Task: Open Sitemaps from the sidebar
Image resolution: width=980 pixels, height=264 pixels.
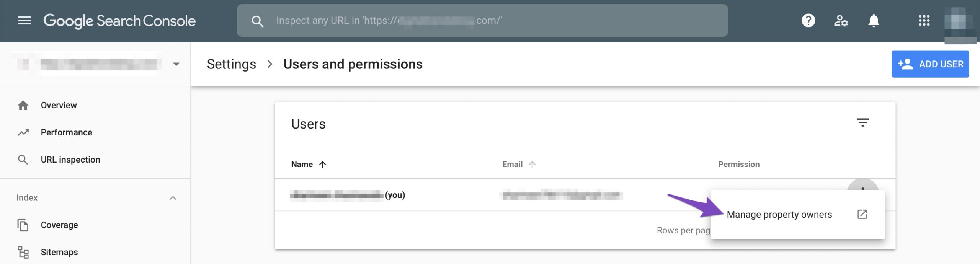Action: (x=59, y=252)
